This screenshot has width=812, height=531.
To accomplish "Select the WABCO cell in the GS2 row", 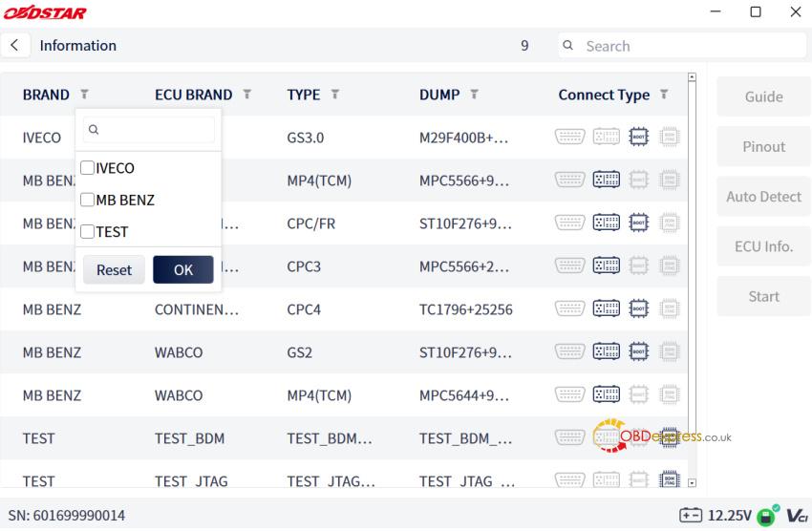I will point(179,352).
